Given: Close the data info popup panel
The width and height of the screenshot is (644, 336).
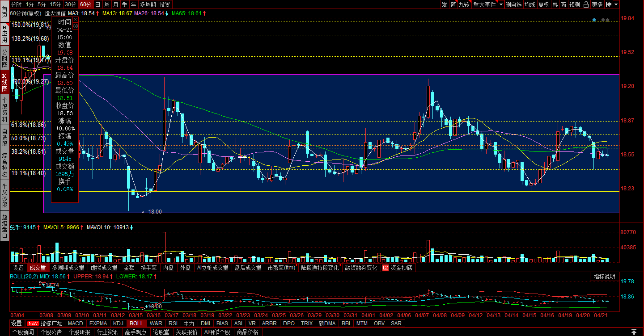Looking at the screenshot, I should 76,20.
